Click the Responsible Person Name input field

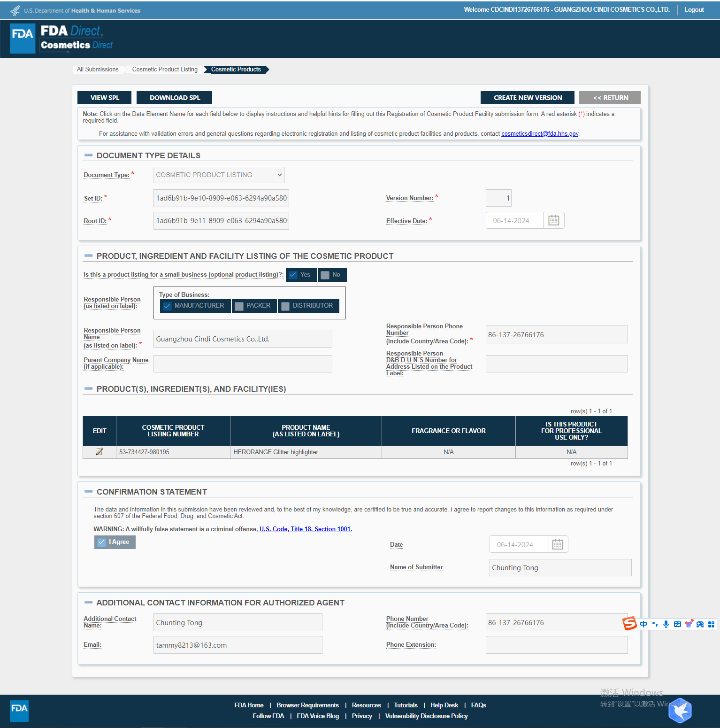coord(243,339)
